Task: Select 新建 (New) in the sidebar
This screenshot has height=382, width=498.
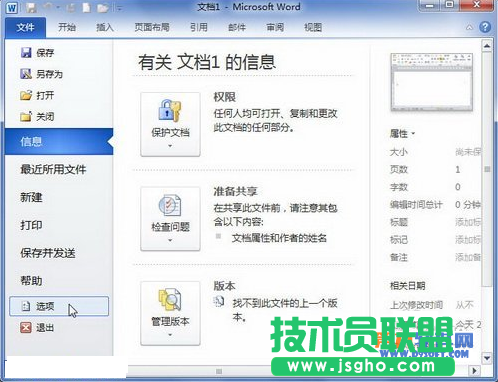Action: [x=31, y=197]
